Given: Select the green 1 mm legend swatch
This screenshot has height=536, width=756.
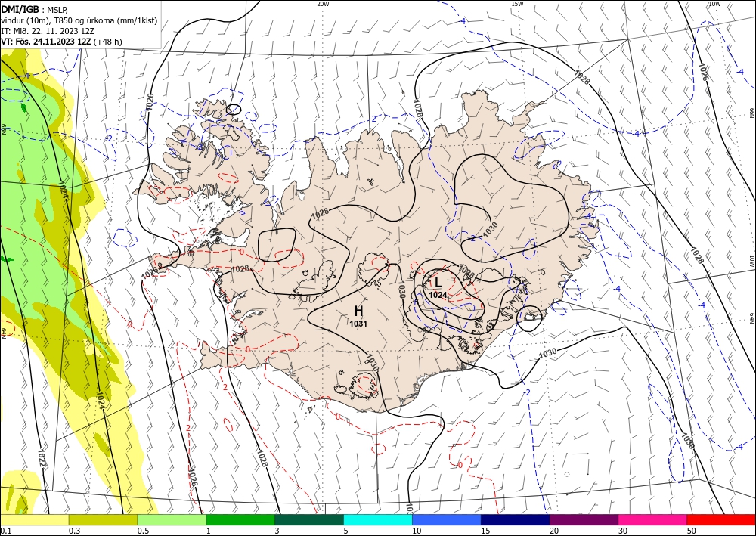Looking at the screenshot, I should (x=240, y=520).
